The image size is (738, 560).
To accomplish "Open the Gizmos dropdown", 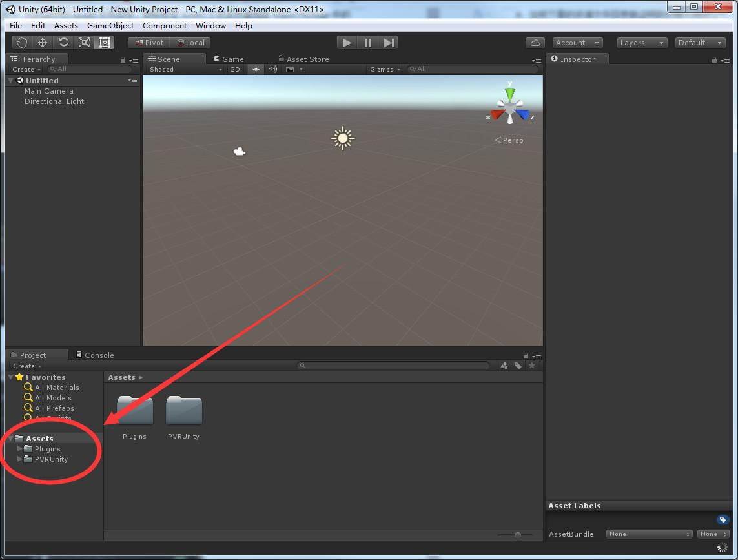I will [x=385, y=69].
